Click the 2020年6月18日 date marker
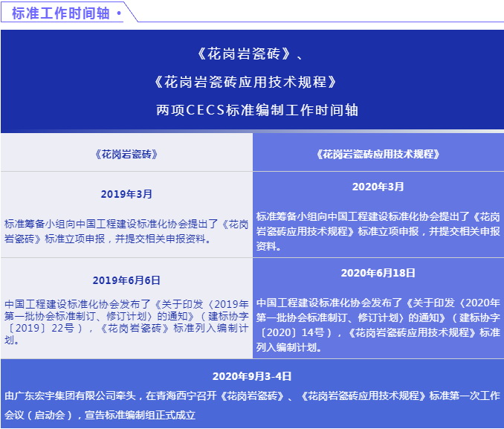504x429 pixels. pos(378,273)
